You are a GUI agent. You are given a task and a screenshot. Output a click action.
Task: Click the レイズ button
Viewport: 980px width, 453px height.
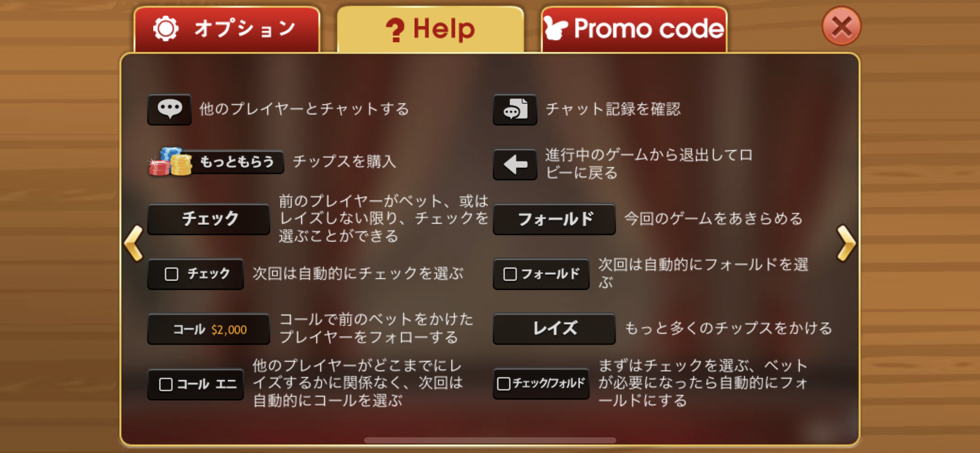[x=554, y=329]
